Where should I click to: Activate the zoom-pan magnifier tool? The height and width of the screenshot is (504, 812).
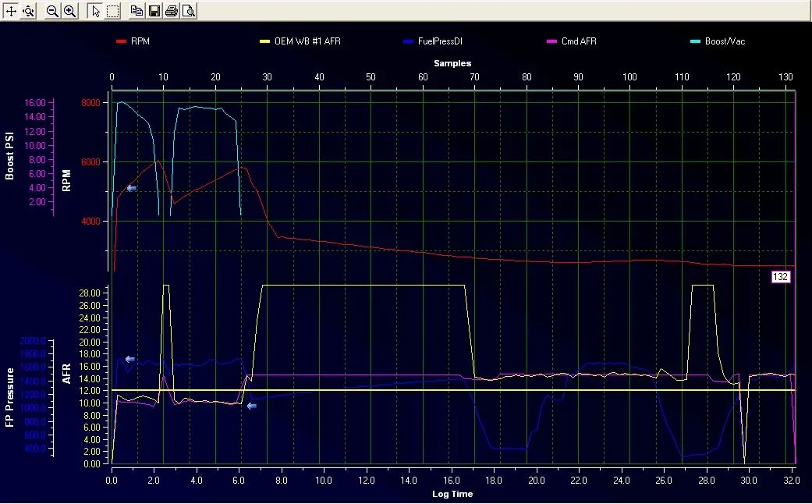point(29,11)
